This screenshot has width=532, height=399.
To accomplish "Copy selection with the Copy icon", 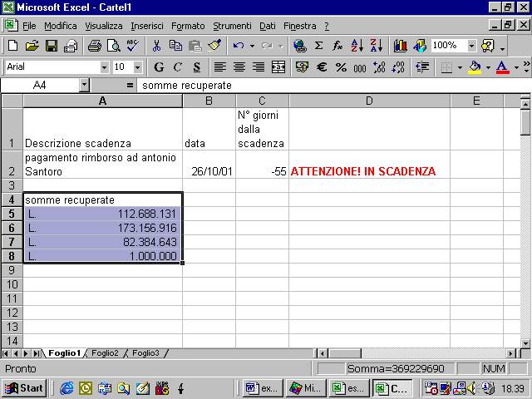I will pos(175,46).
